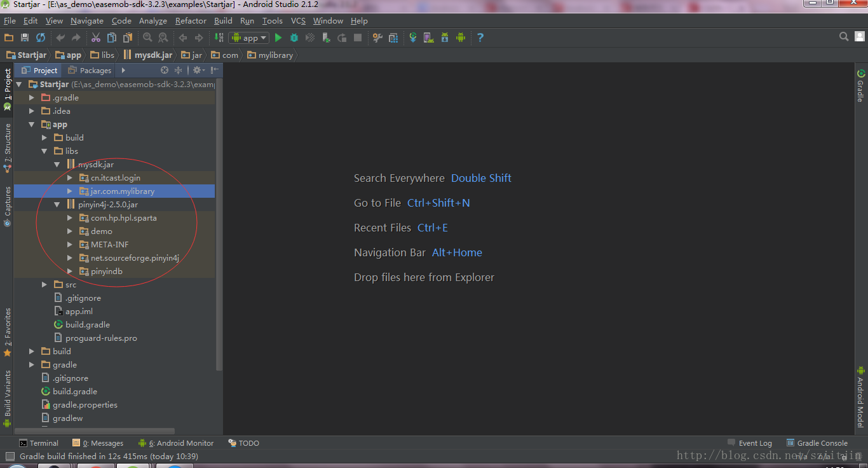Toggle the Structure side tab
The image size is (868, 468).
pos(7,148)
